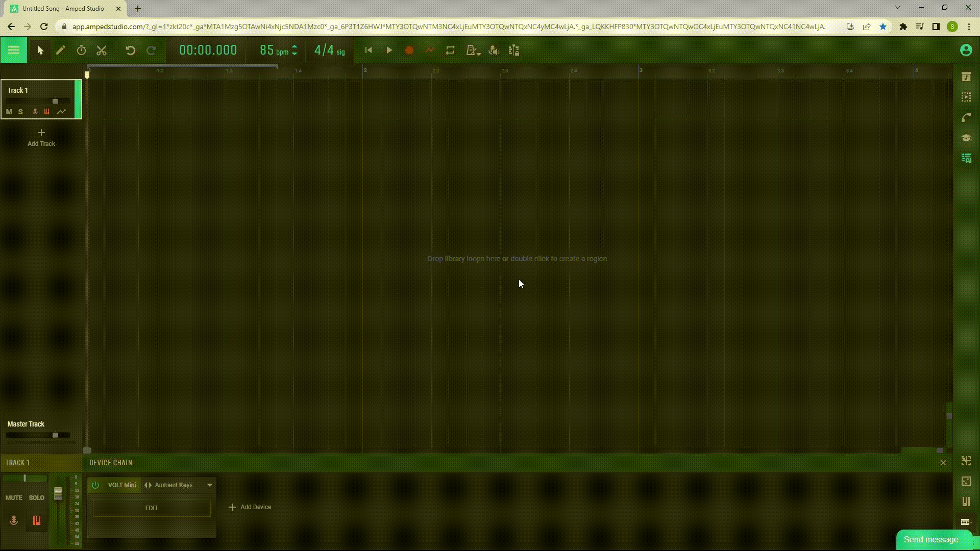980x551 pixels.
Task: Click the quantize/grid icon
Action: (514, 50)
